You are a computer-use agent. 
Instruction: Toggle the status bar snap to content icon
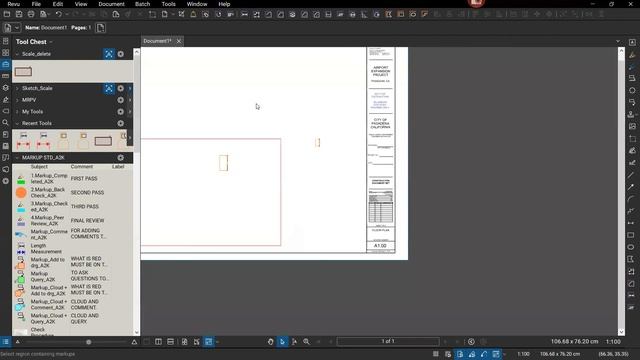pos(460,354)
